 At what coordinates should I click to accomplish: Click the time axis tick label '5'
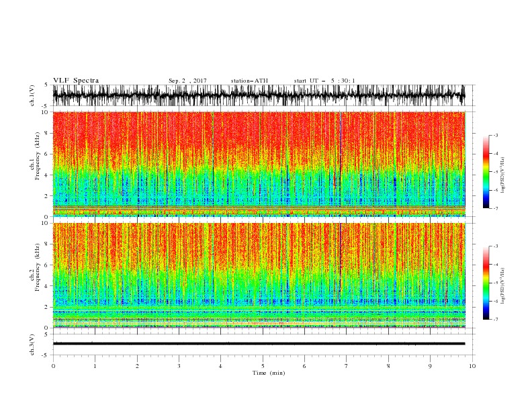pos(263,366)
